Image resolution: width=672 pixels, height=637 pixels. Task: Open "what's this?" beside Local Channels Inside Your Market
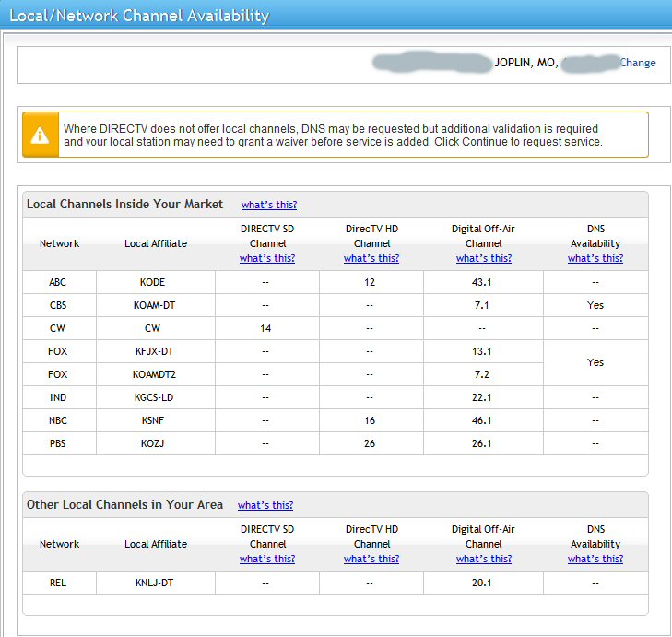pyautogui.click(x=269, y=205)
